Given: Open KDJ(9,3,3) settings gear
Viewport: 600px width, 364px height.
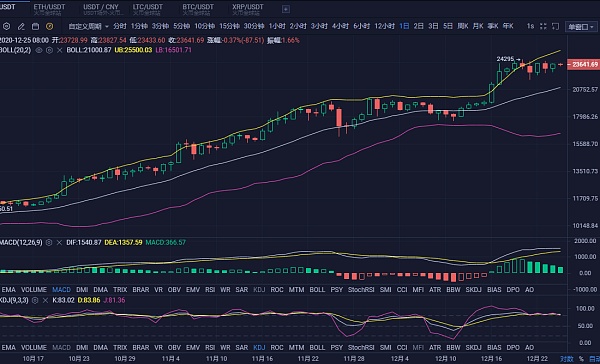Looking at the screenshot, I should click(x=35, y=300).
